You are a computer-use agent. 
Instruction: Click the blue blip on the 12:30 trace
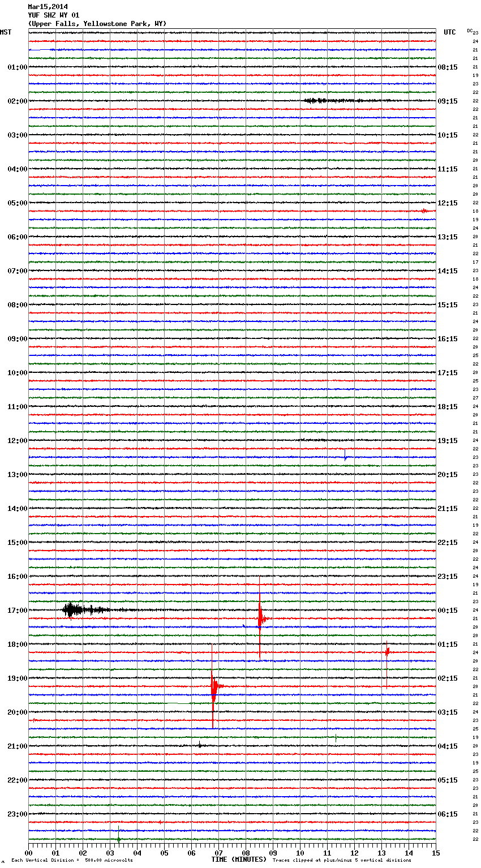(x=345, y=456)
